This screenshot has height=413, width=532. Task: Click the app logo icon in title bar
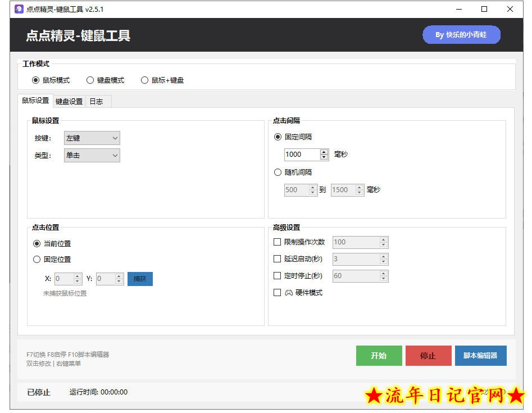(x=19, y=9)
